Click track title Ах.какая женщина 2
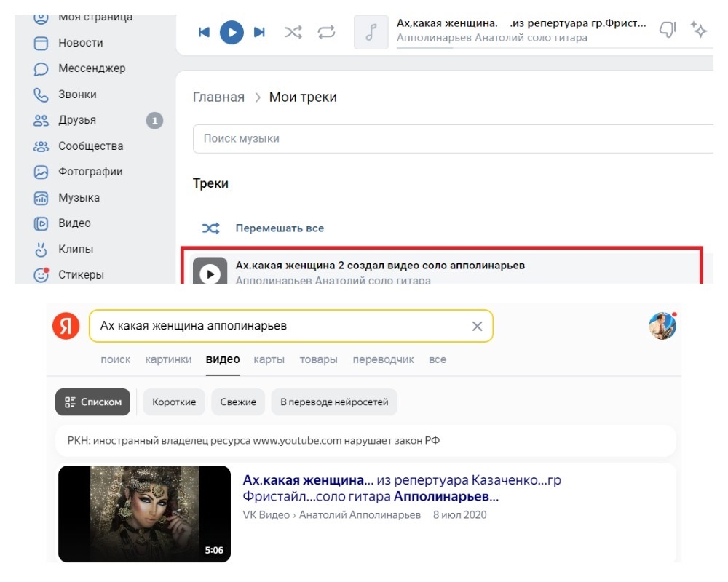 pos(380,266)
